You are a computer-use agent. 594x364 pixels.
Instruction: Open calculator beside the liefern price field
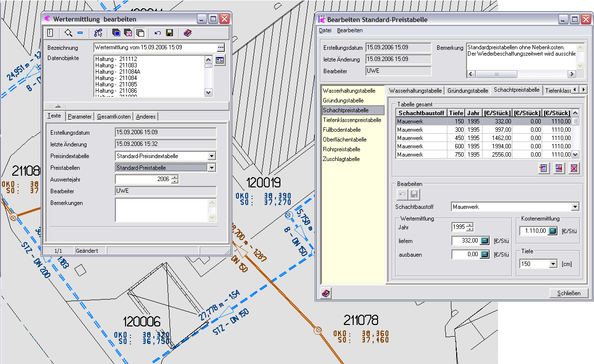pos(485,241)
